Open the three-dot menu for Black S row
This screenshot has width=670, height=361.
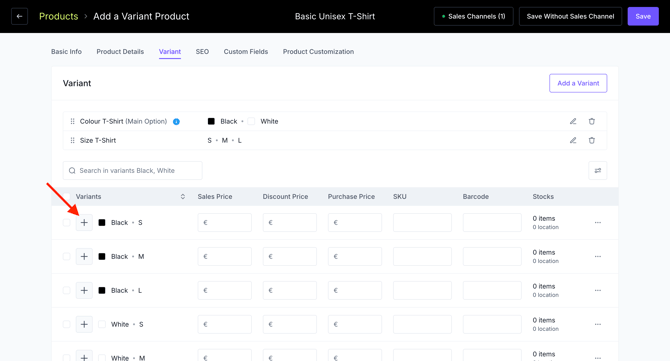tap(598, 223)
